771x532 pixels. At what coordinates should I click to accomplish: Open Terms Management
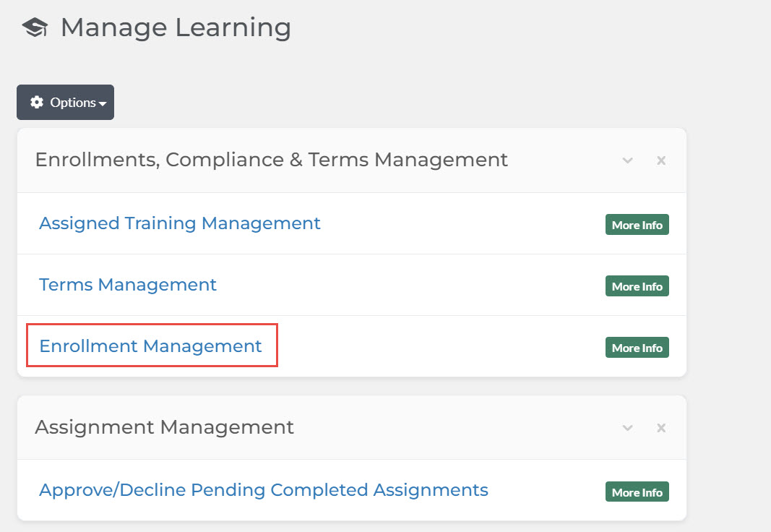pos(127,285)
